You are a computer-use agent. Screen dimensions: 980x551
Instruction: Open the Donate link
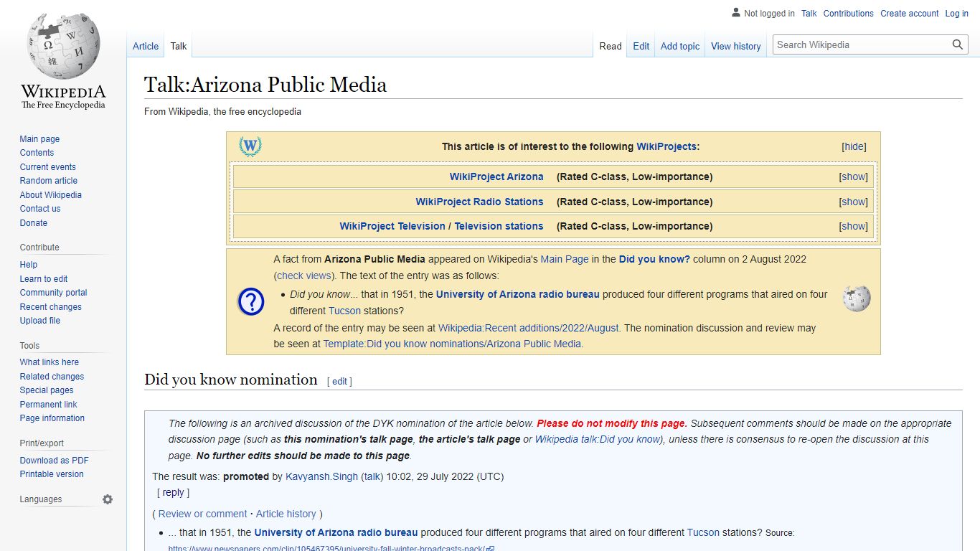coord(34,223)
